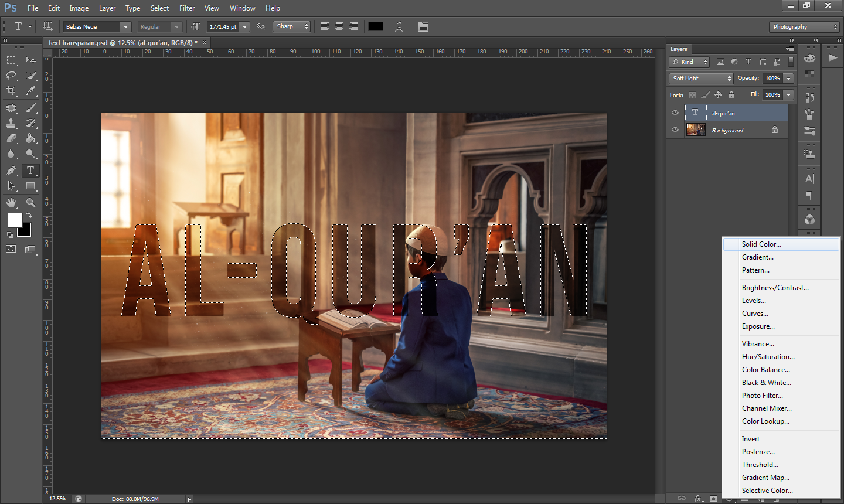Select the Rectangular Marquee tool
This screenshot has width=844, height=504.
point(11,60)
